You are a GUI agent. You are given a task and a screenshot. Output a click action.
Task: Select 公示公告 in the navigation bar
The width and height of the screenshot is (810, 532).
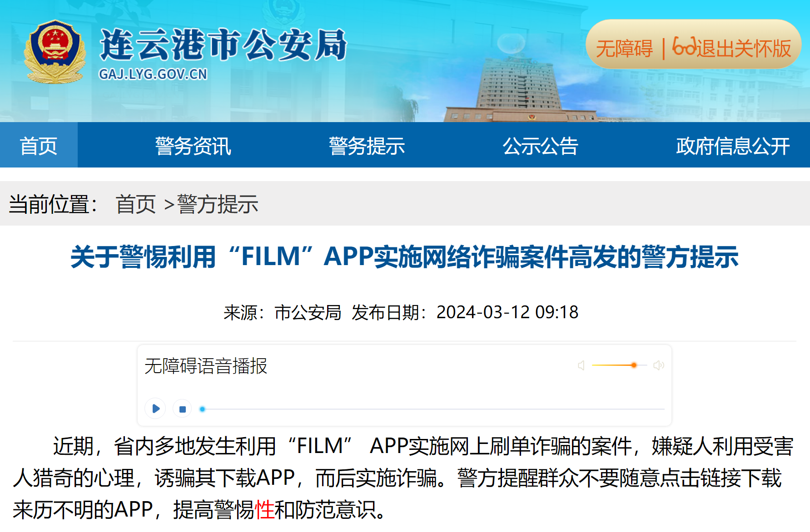540,146
